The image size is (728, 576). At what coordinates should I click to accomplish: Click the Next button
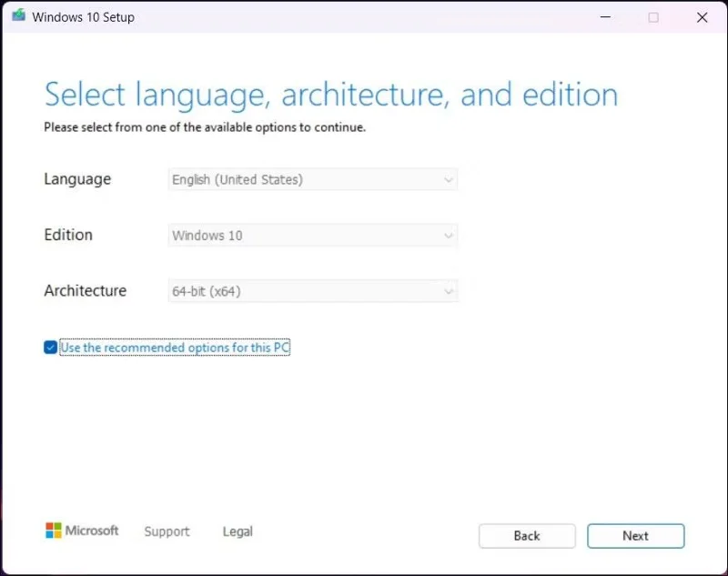[x=635, y=536]
